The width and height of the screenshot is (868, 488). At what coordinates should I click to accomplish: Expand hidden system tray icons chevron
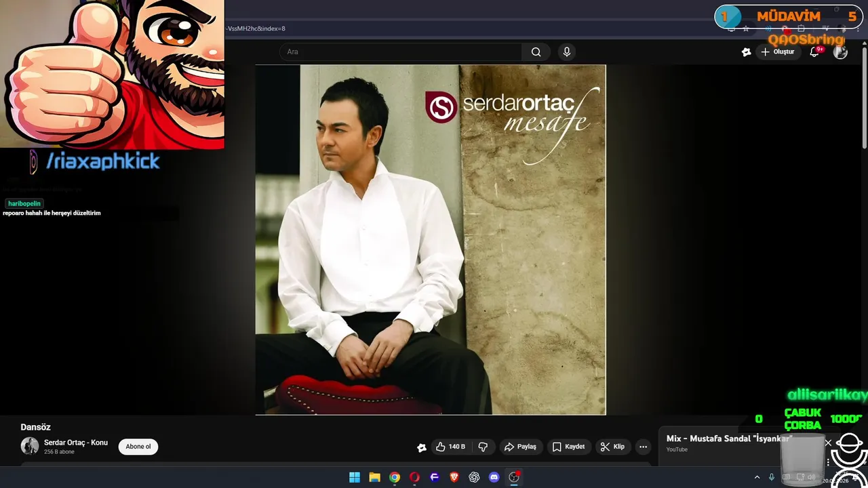coord(758,477)
